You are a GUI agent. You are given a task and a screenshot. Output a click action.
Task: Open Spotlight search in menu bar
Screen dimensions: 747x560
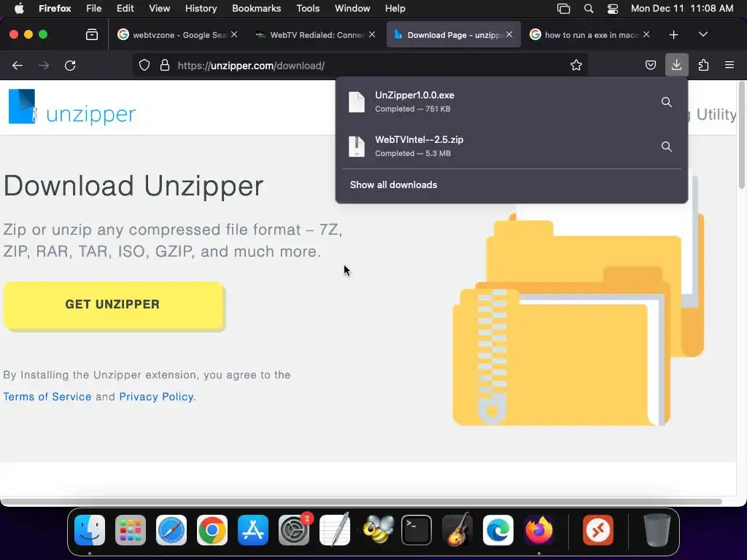coord(589,9)
